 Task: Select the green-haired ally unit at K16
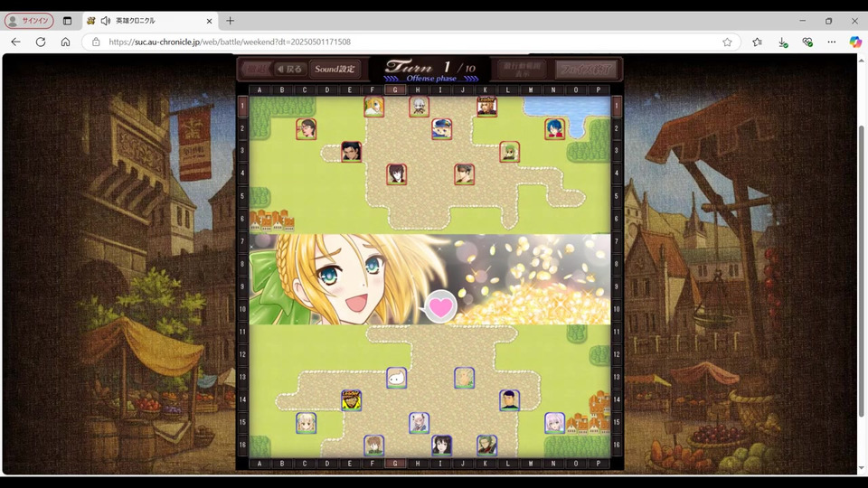(x=486, y=446)
